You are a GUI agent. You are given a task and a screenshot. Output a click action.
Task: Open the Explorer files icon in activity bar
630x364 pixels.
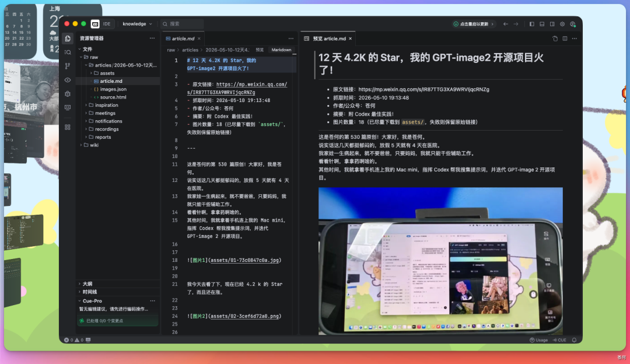(x=68, y=38)
